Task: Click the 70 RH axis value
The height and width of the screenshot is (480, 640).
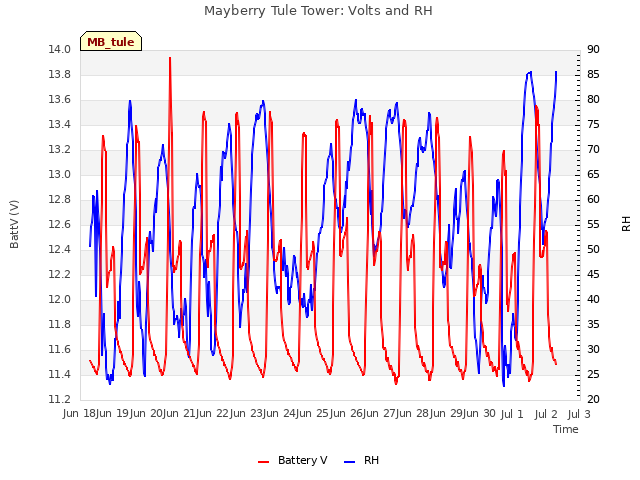Action: pyautogui.click(x=593, y=149)
